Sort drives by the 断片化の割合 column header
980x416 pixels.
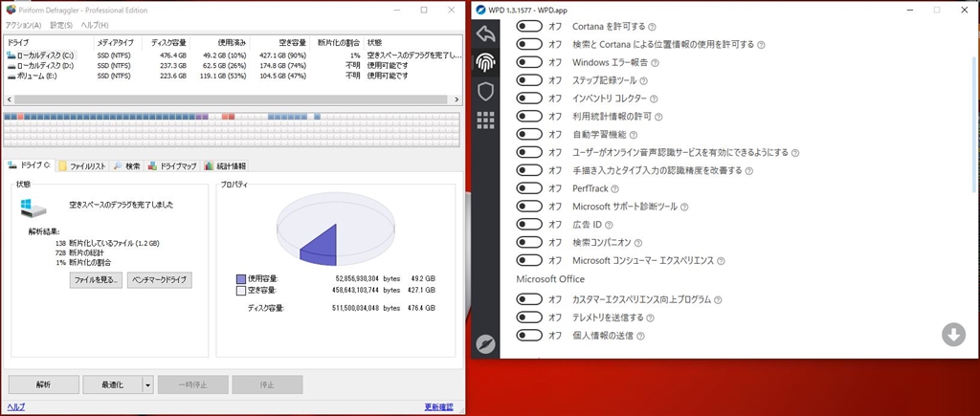coord(337,43)
